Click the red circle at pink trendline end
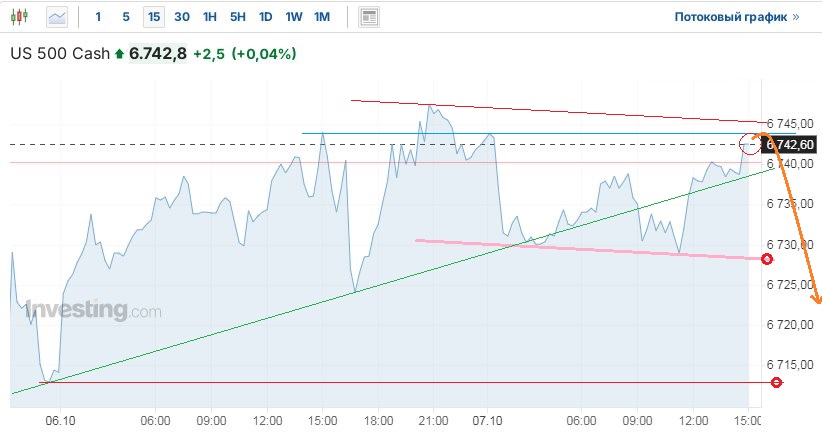The image size is (822, 432). coord(767,259)
